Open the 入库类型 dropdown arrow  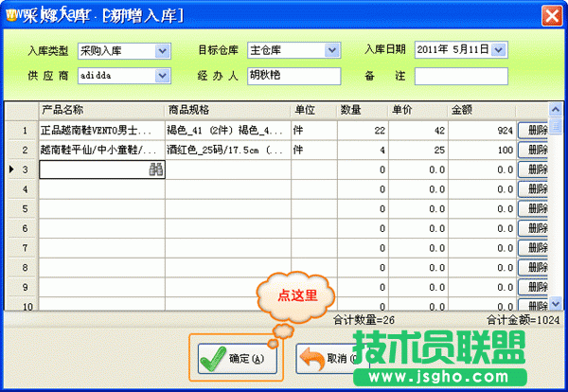[x=163, y=51]
